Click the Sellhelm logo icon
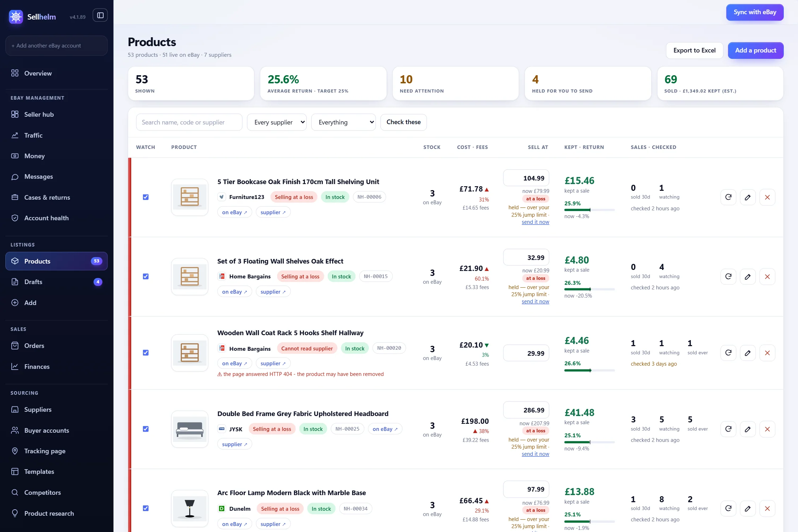The height and width of the screenshot is (532, 798). pos(16,16)
